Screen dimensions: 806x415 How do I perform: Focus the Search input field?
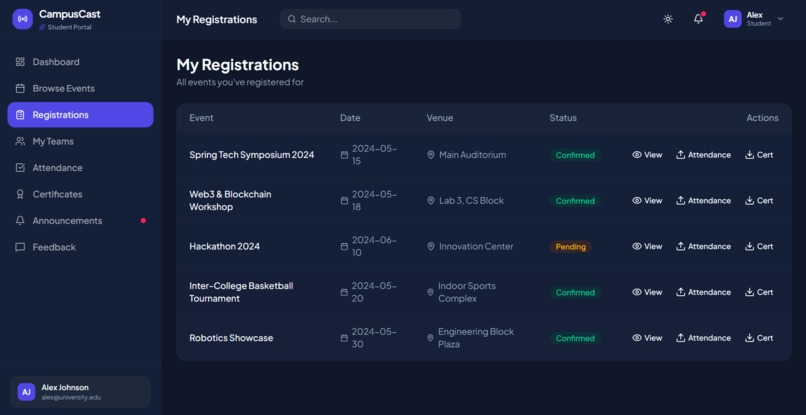(x=370, y=19)
